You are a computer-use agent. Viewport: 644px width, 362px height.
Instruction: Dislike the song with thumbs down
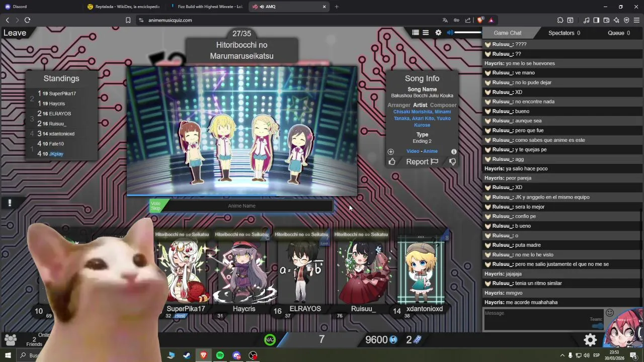click(x=452, y=162)
